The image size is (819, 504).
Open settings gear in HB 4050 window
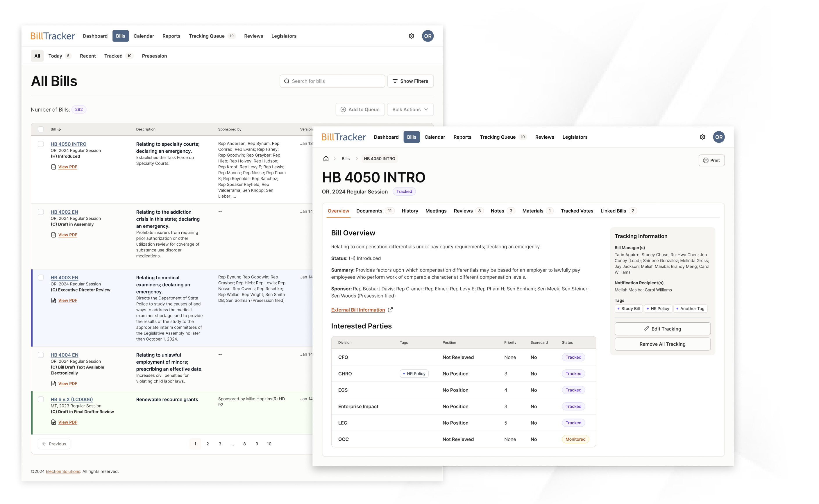point(702,137)
